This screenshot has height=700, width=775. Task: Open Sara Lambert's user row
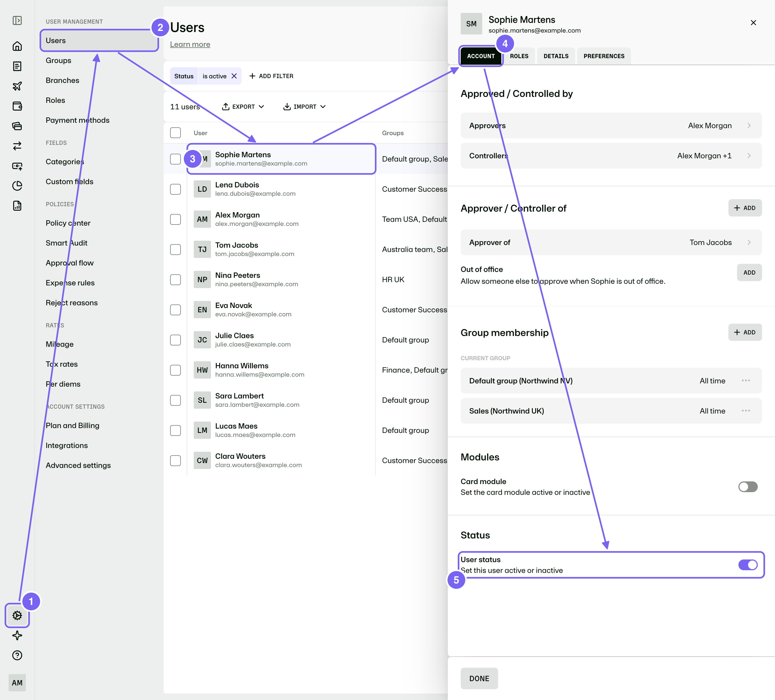tap(306, 400)
